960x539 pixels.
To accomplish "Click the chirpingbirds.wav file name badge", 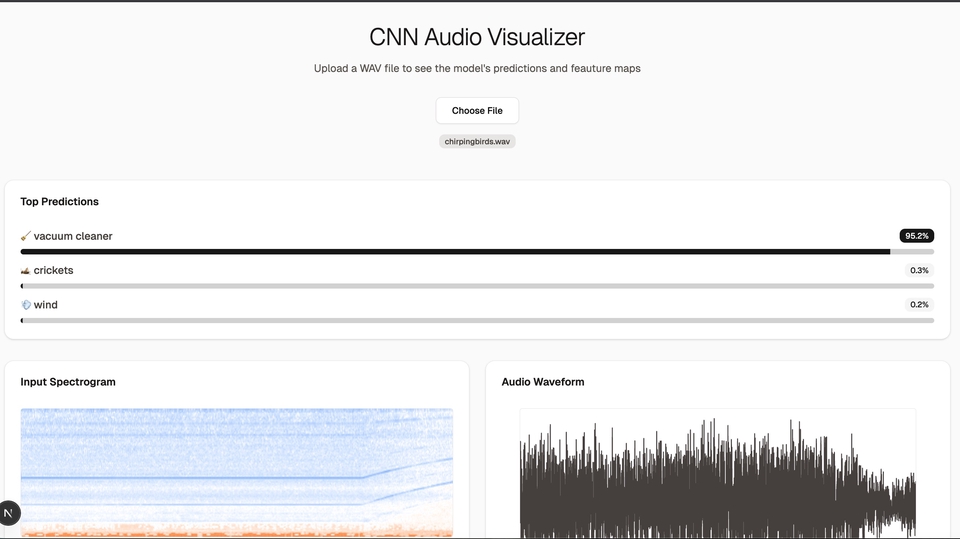I will click(477, 142).
